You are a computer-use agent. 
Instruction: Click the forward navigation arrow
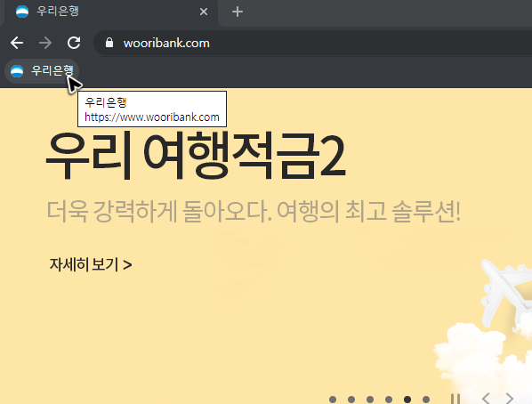(x=45, y=43)
